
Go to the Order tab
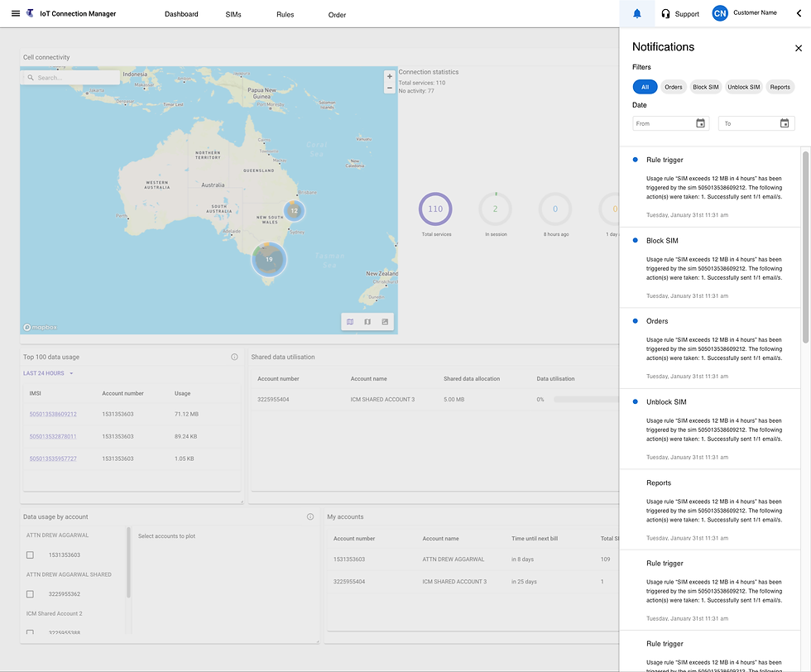click(337, 15)
